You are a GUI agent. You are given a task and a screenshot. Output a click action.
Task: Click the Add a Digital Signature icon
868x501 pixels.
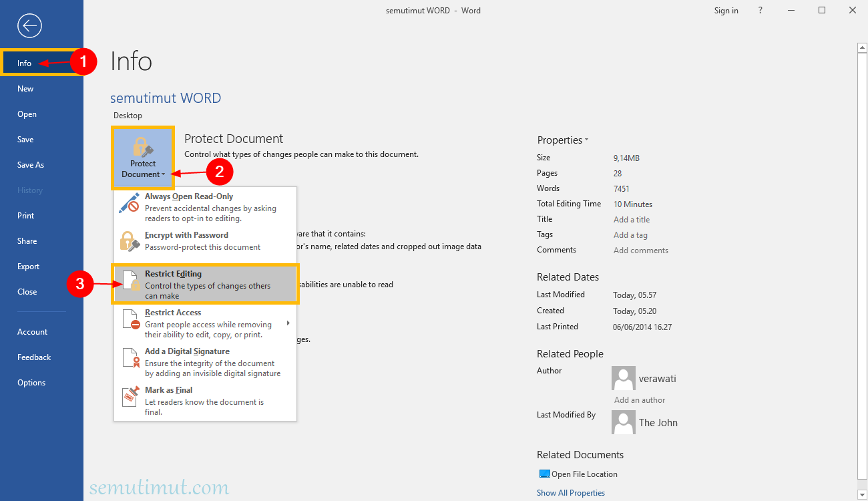[131, 358]
